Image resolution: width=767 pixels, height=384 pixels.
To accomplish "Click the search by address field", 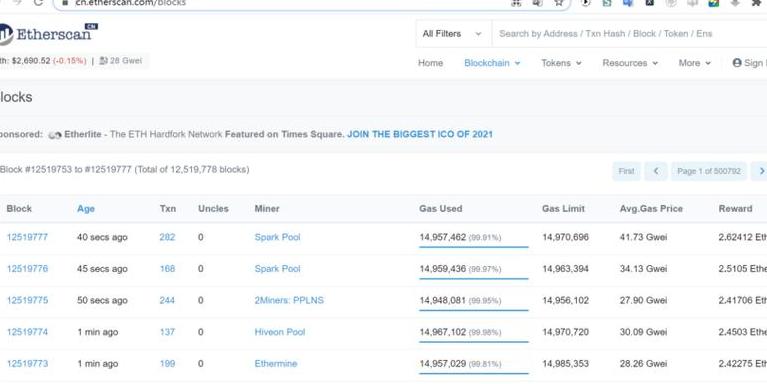I will pyautogui.click(x=629, y=34).
